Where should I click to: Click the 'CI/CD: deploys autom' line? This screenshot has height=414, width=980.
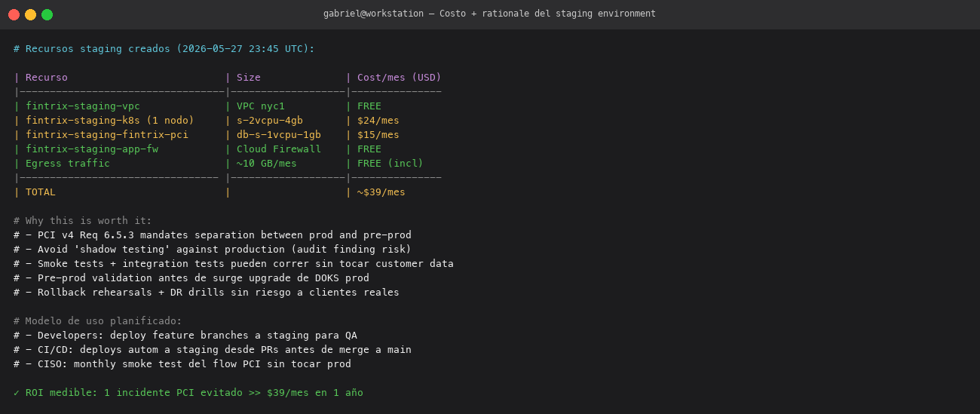(213, 350)
